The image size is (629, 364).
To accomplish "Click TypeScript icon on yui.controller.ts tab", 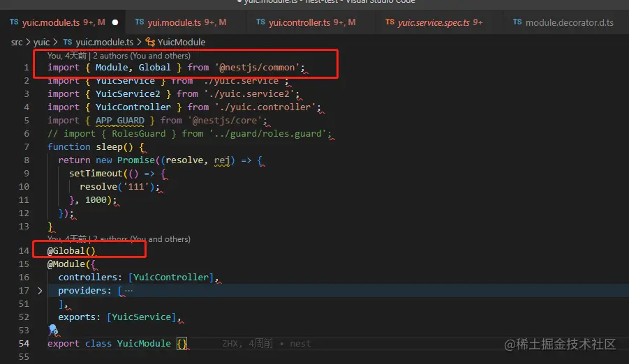I will coord(261,22).
